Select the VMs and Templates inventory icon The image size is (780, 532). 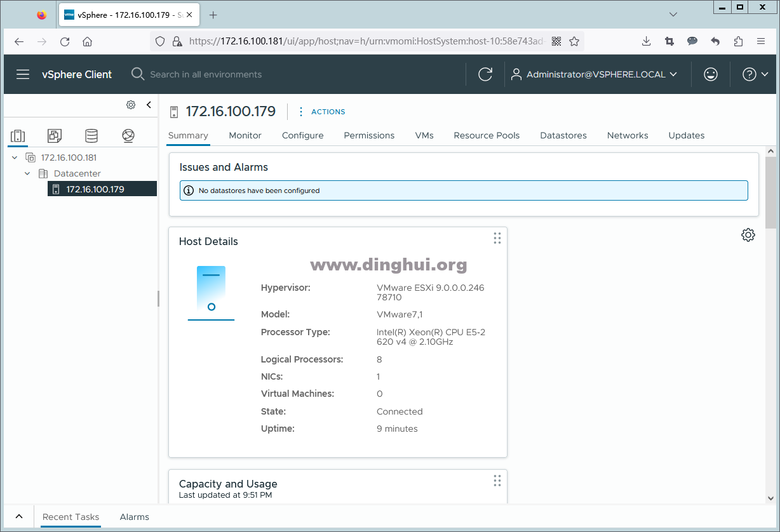click(x=55, y=135)
